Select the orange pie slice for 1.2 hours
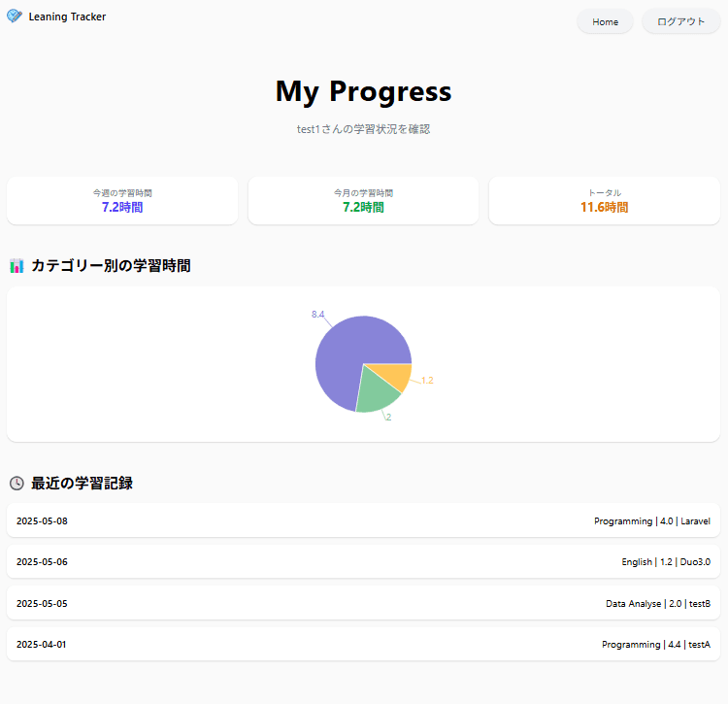Viewport: 728px width, 704px height. (x=397, y=375)
